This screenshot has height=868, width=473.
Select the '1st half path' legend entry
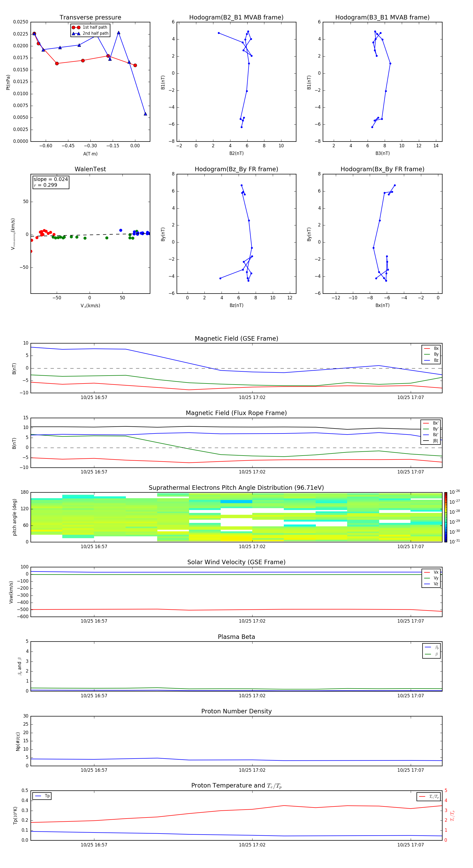click(90, 27)
